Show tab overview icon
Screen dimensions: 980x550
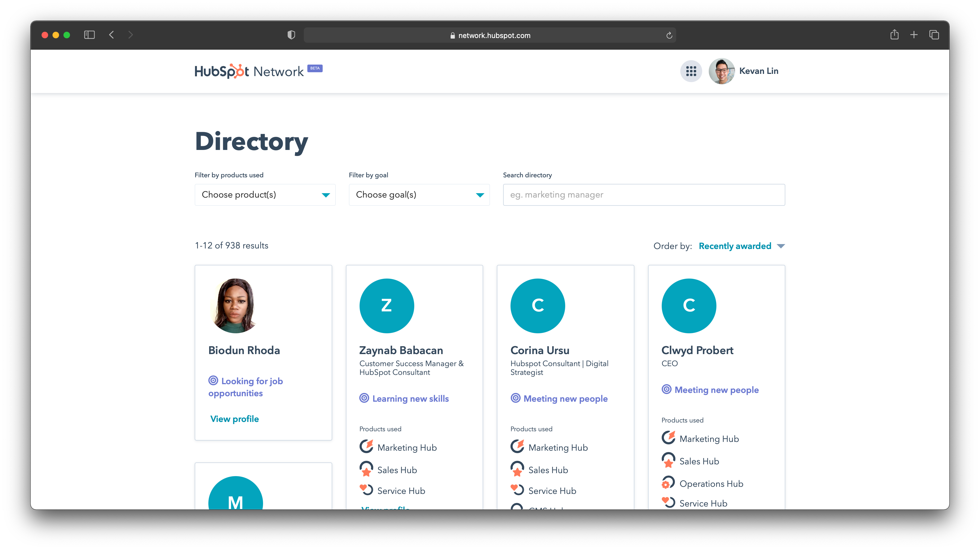(x=934, y=35)
